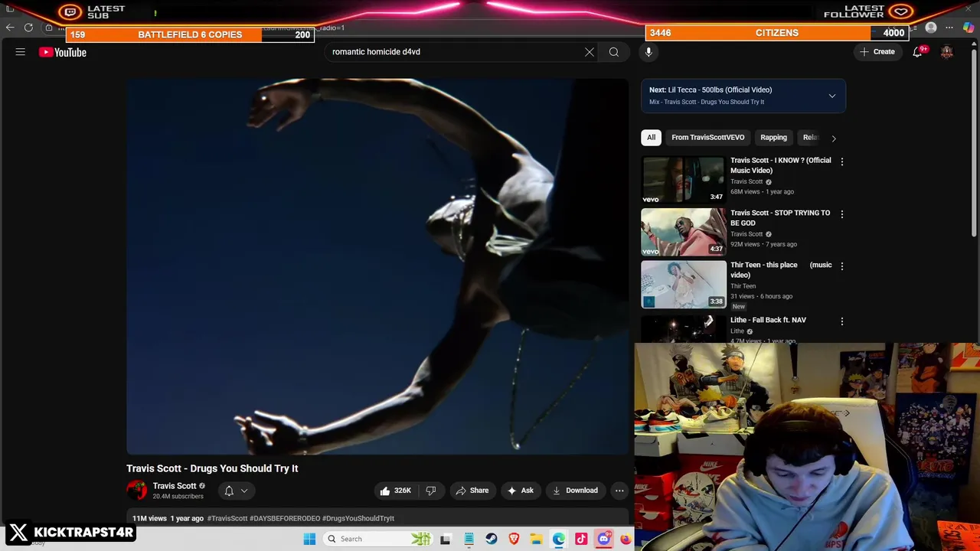Go back in the browser
980x551 pixels.
(10, 28)
